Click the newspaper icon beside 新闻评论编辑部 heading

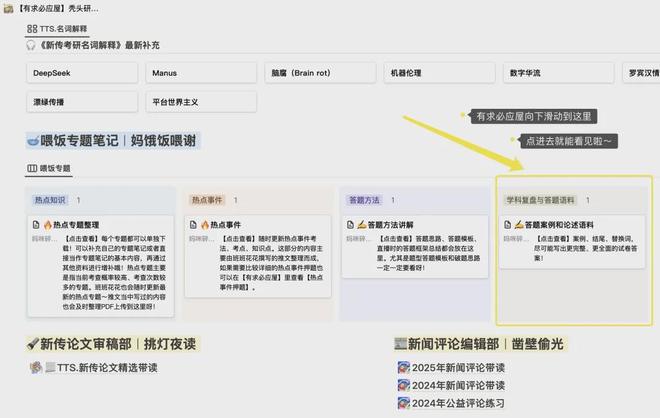point(400,344)
